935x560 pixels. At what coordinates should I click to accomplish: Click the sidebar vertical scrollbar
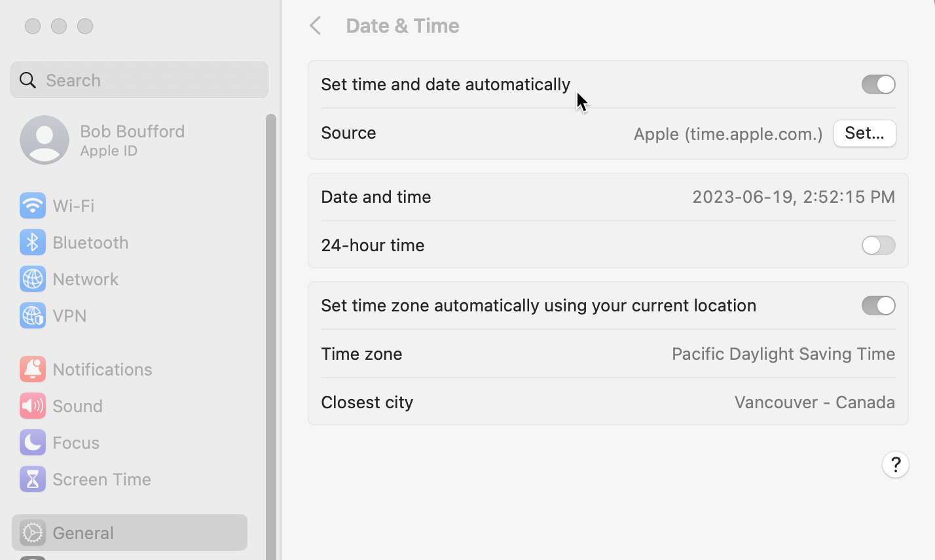pos(270,337)
